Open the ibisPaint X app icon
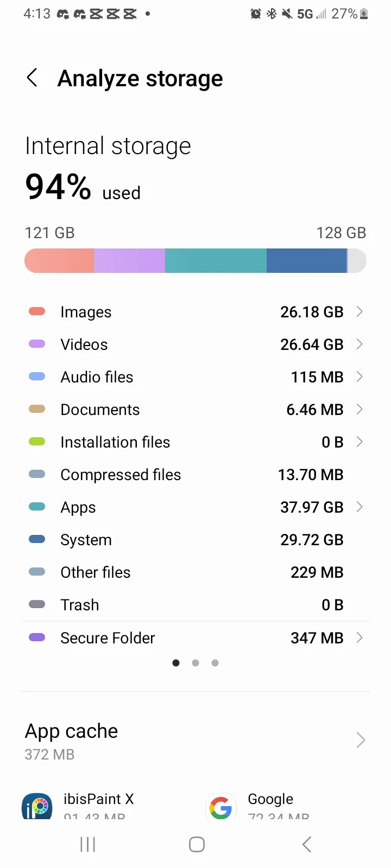391x868 pixels. coord(37,806)
